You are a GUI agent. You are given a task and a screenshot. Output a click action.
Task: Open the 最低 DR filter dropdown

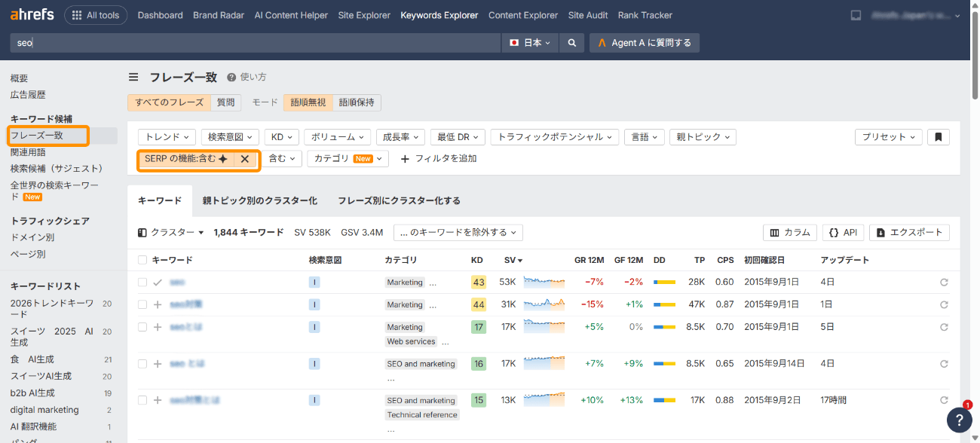458,137
